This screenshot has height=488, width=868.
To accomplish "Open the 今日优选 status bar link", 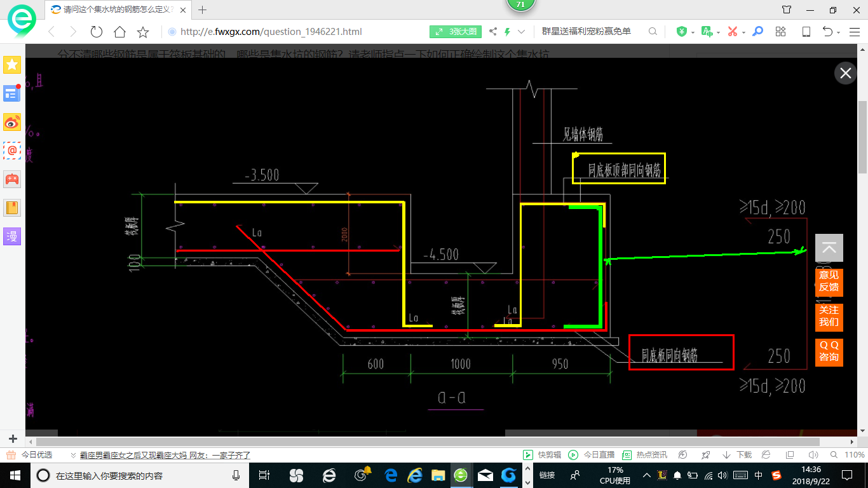I will pyautogui.click(x=30, y=455).
